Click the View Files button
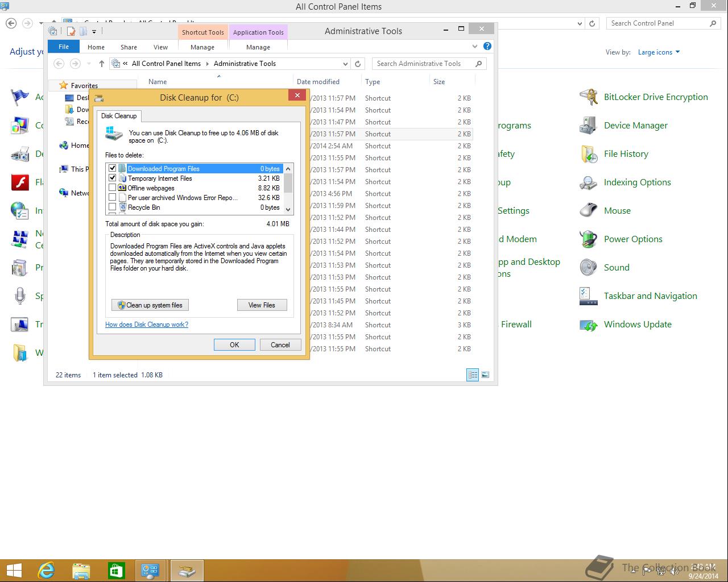The height and width of the screenshot is (582, 728). click(262, 305)
